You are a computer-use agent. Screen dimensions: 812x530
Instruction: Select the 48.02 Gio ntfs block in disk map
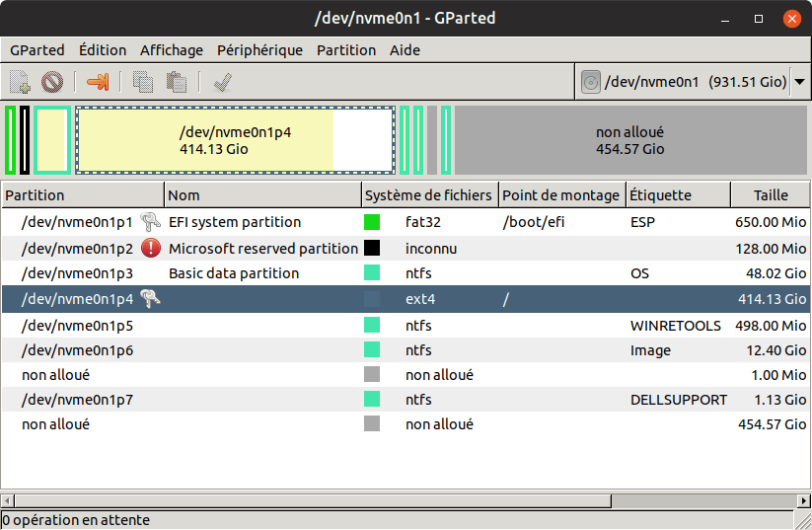coord(52,140)
